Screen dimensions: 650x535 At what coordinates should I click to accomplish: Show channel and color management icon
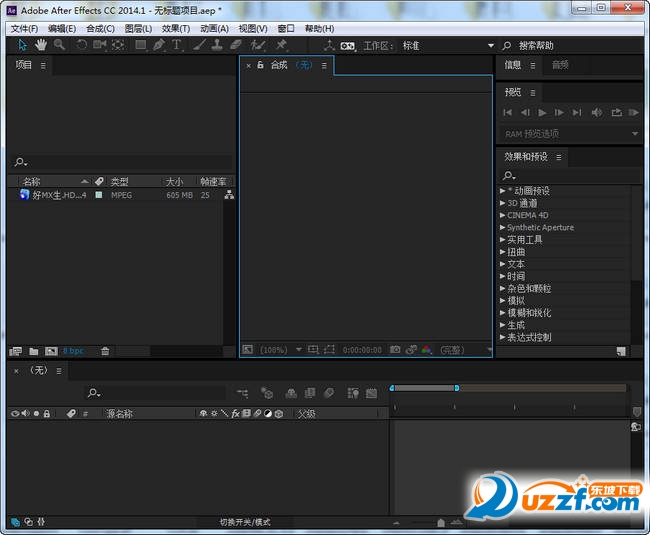pyautogui.click(x=426, y=350)
